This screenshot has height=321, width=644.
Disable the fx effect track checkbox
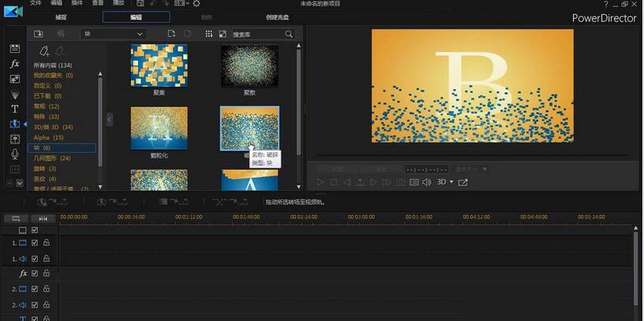[34, 274]
